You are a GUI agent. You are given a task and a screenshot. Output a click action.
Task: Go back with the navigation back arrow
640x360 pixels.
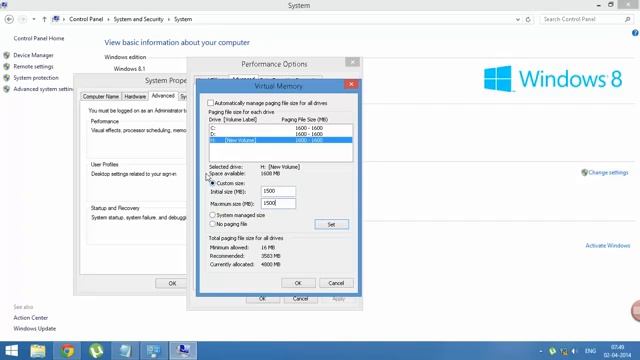click(x=9, y=19)
